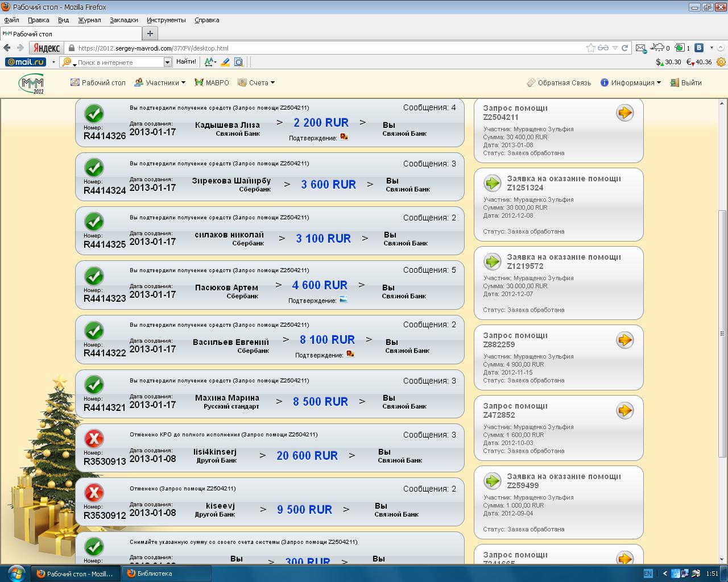Click the Firefox reload page icon
This screenshot has height=582, width=728.
coord(624,48)
